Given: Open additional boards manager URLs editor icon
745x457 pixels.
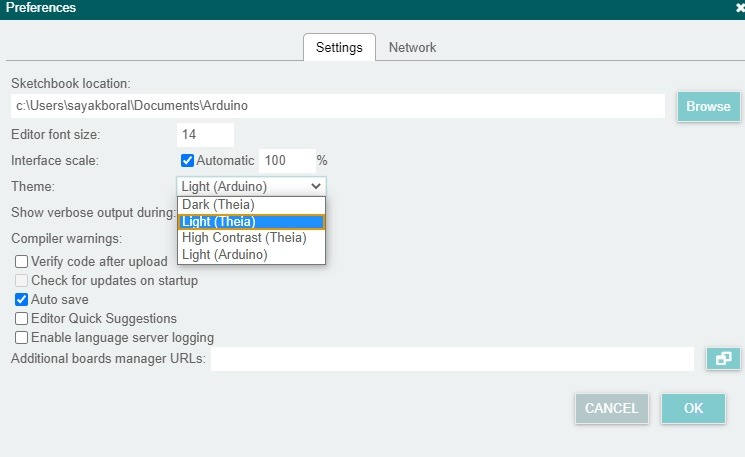Looking at the screenshot, I should point(723,359).
